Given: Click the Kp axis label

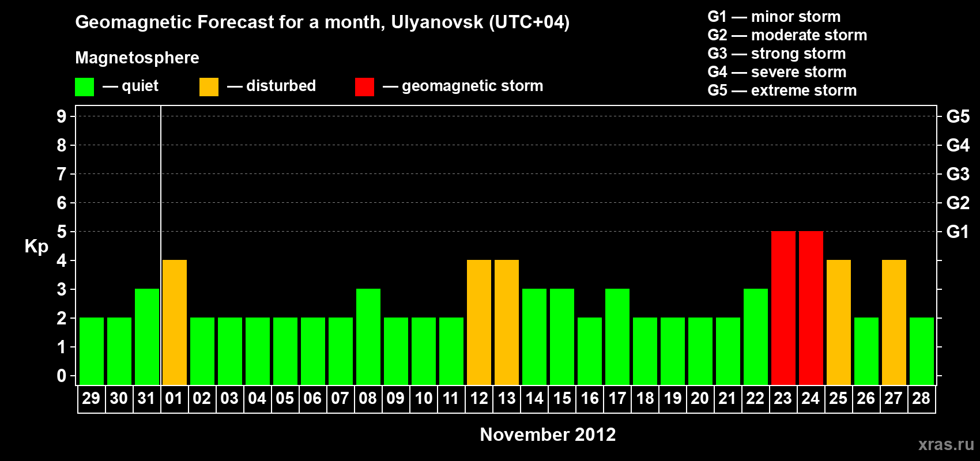Looking at the screenshot, I should pyautogui.click(x=36, y=247).
